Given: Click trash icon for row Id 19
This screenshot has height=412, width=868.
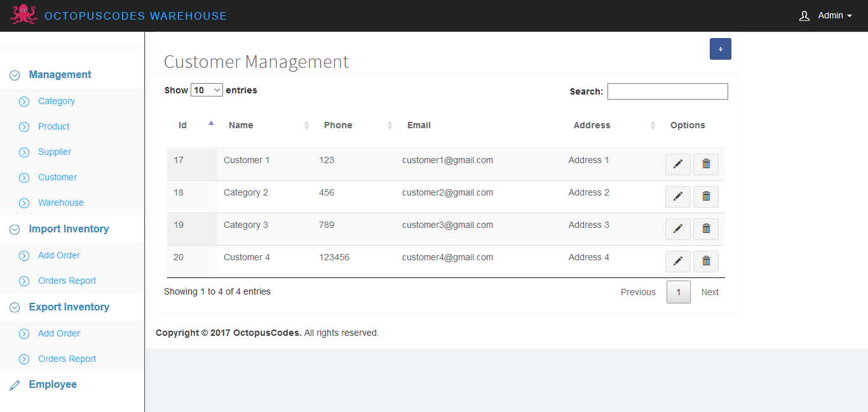Looking at the screenshot, I should click(706, 229).
